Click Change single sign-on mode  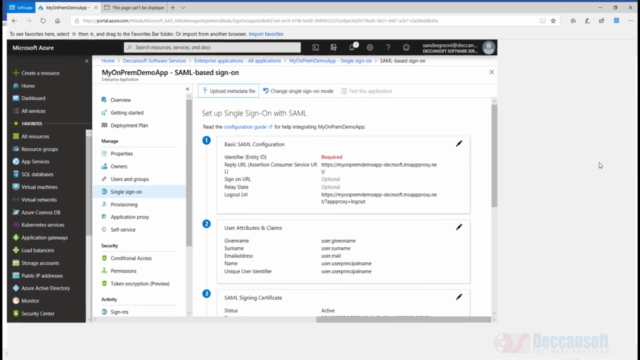(298, 91)
